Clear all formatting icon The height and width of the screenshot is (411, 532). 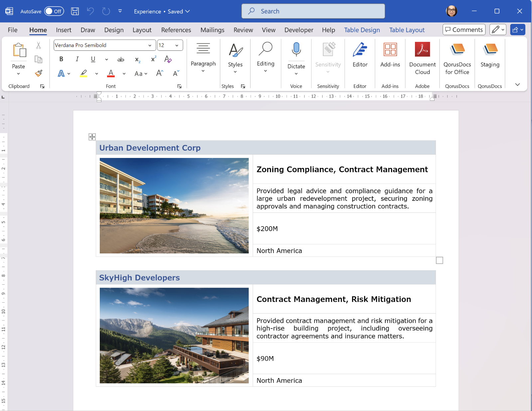click(x=168, y=59)
